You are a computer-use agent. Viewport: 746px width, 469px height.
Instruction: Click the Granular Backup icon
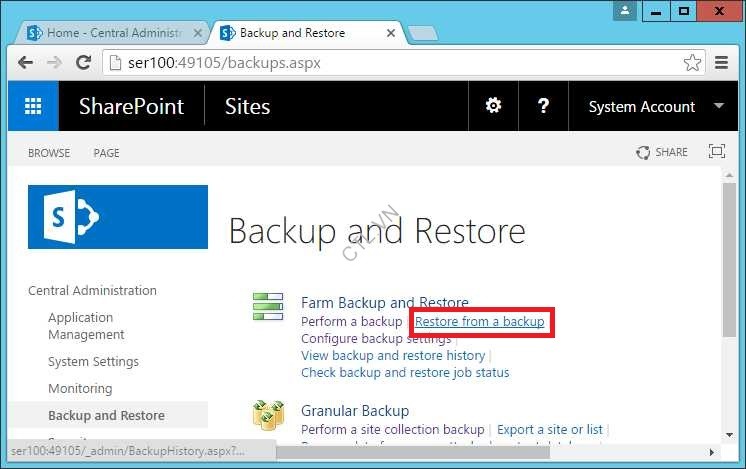(268, 414)
